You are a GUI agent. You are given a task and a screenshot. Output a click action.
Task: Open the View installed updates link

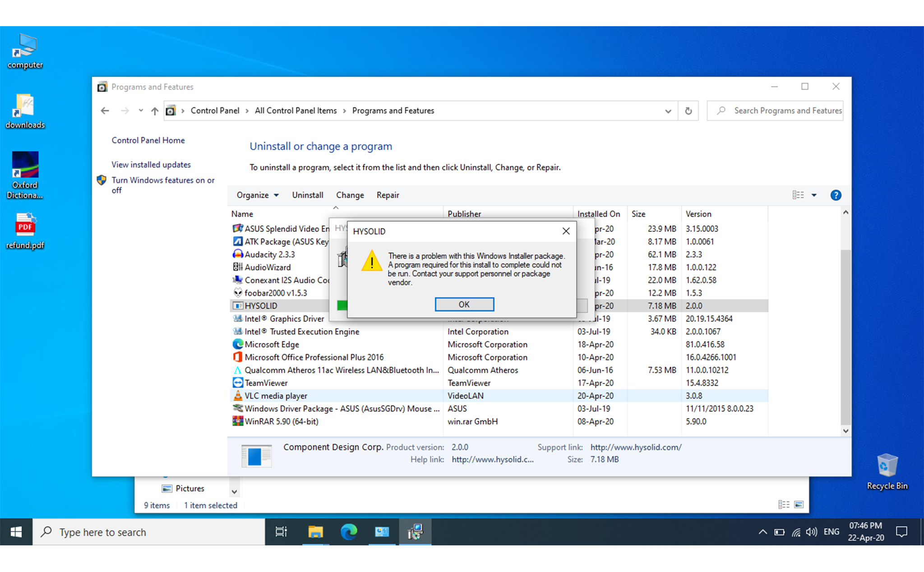tap(151, 165)
